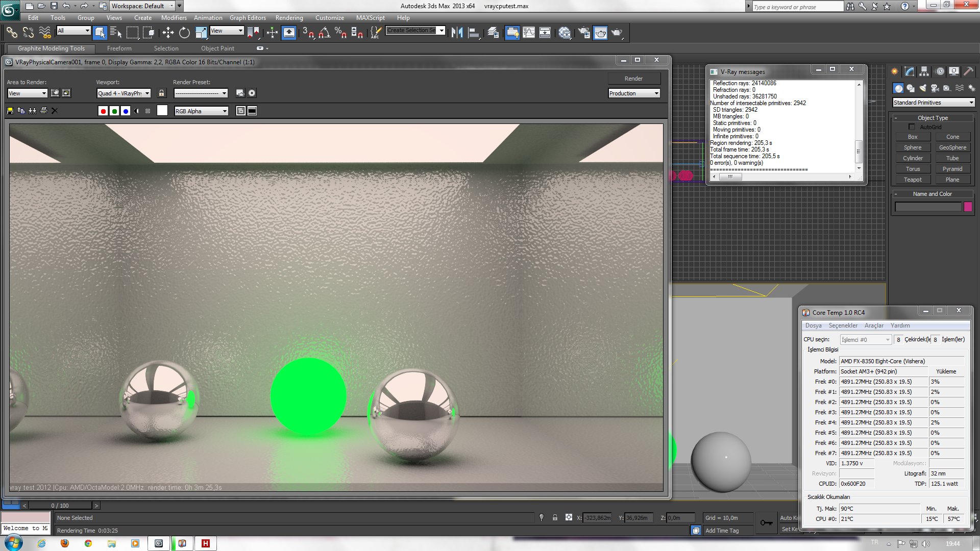Open Render Setup teapot icon
This screenshot has height=551, width=980.
(x=584, y=33)
